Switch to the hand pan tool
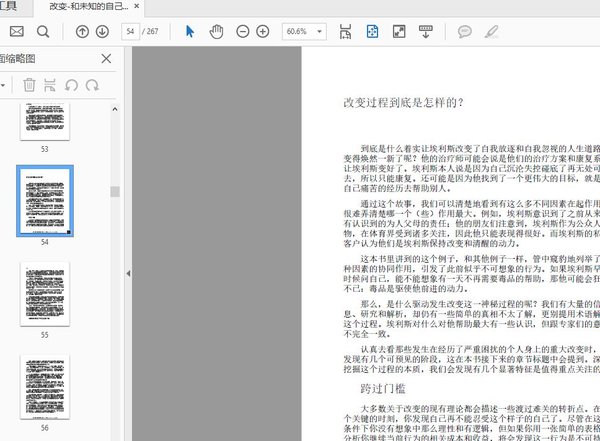Viewport: 600px width, 441px height. pyautogui.click(x=216, y=31)
